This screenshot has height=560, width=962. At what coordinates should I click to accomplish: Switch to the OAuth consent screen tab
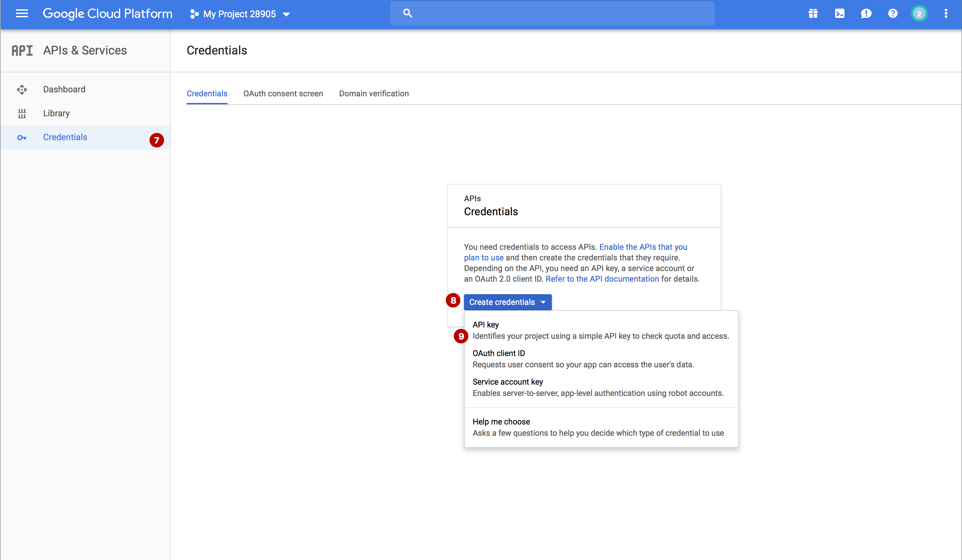click(x=283, y=94)
